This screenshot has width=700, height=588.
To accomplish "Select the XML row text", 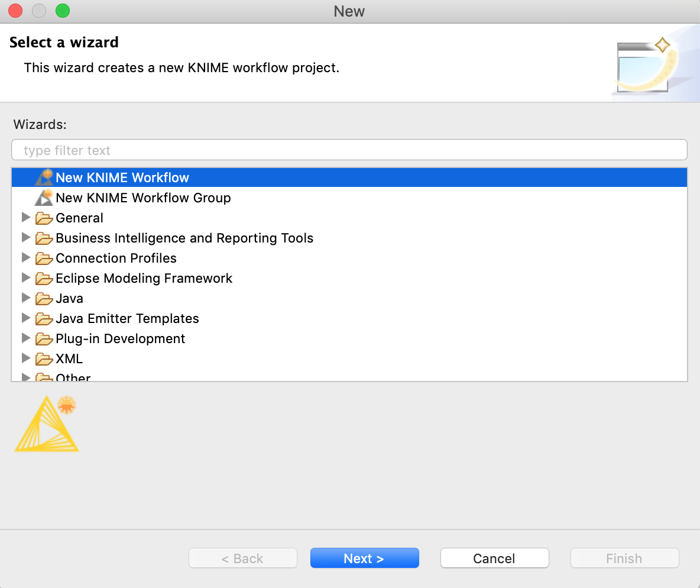I will (69, 359).
